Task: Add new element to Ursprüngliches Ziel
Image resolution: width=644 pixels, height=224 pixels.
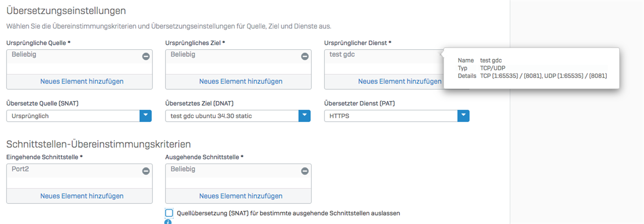Action: [240, 81]
